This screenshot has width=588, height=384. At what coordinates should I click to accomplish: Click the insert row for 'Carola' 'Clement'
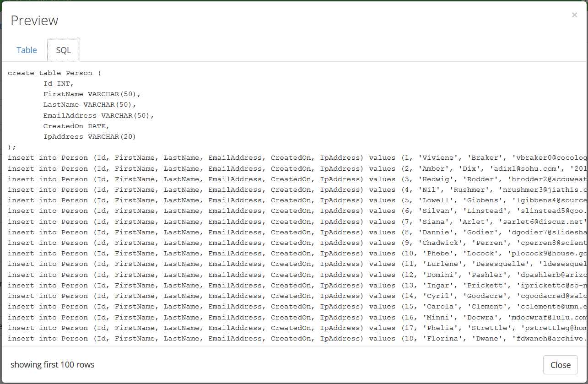click(x=297, y=307)
